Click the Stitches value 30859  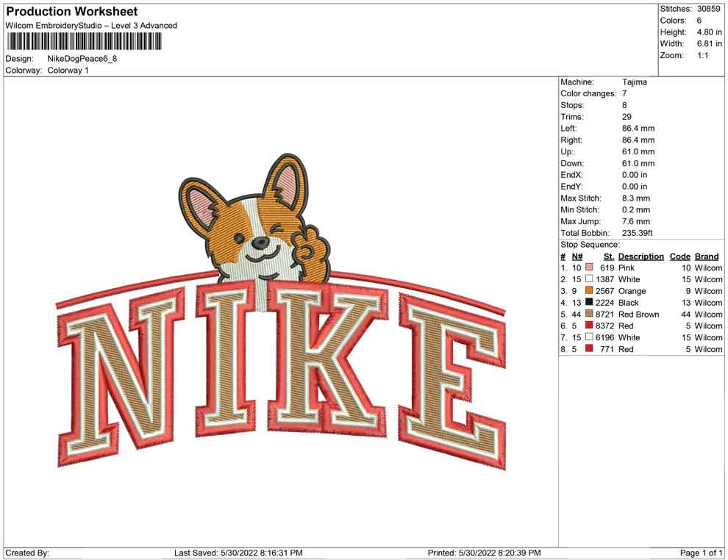[x=708, y=9]
